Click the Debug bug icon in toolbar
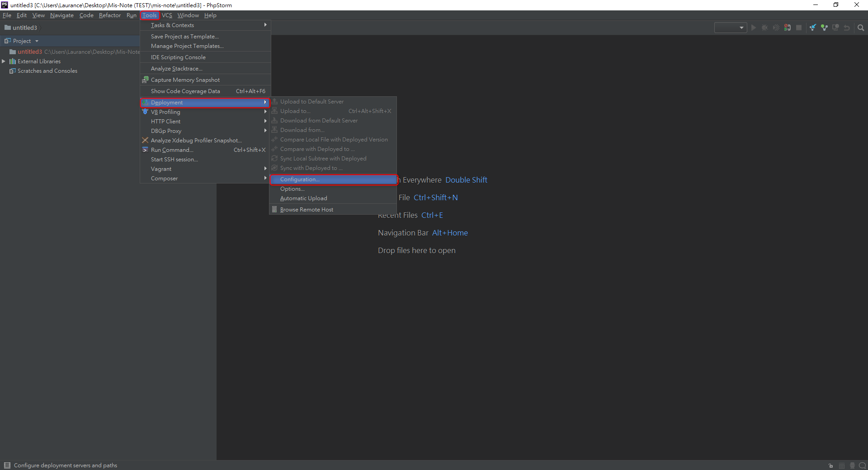Screen dimensions: 868x470 tap(764, 28)
